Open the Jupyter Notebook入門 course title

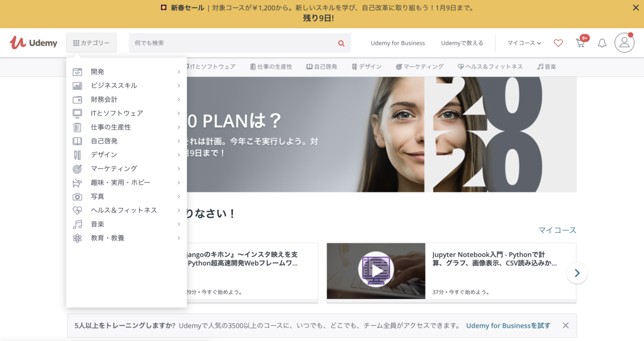coord(495,259)
